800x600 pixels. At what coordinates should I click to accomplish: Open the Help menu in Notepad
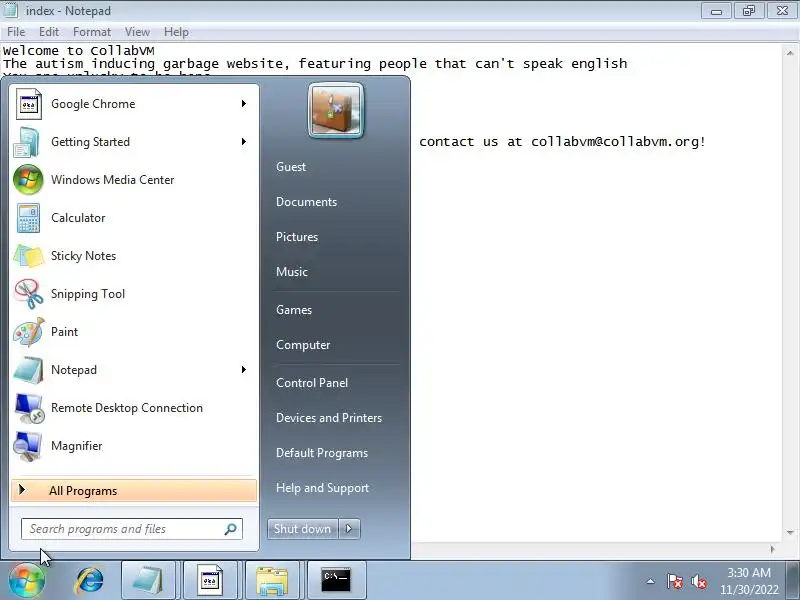[x=177, y=32]
